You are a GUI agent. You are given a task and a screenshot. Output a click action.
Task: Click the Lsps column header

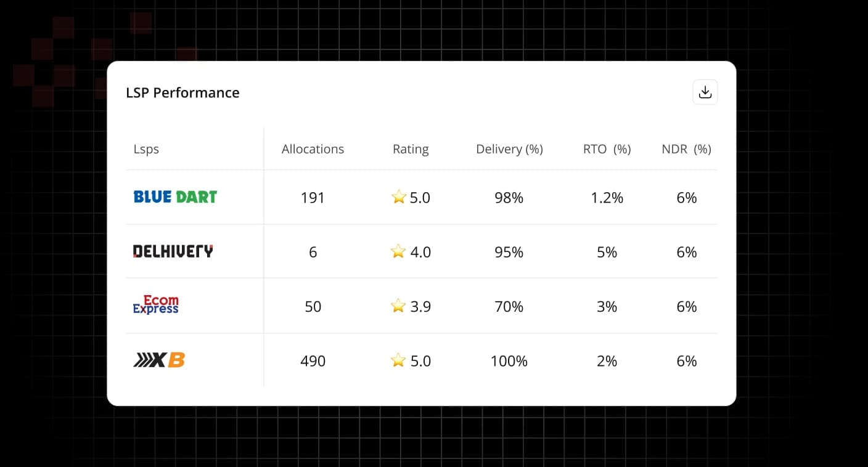(x=146, y=150)
